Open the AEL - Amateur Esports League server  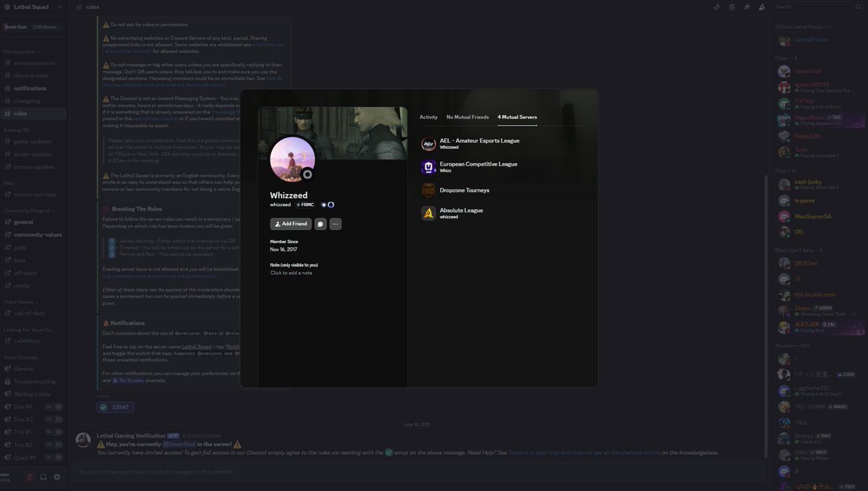click(x=502, y=143)
